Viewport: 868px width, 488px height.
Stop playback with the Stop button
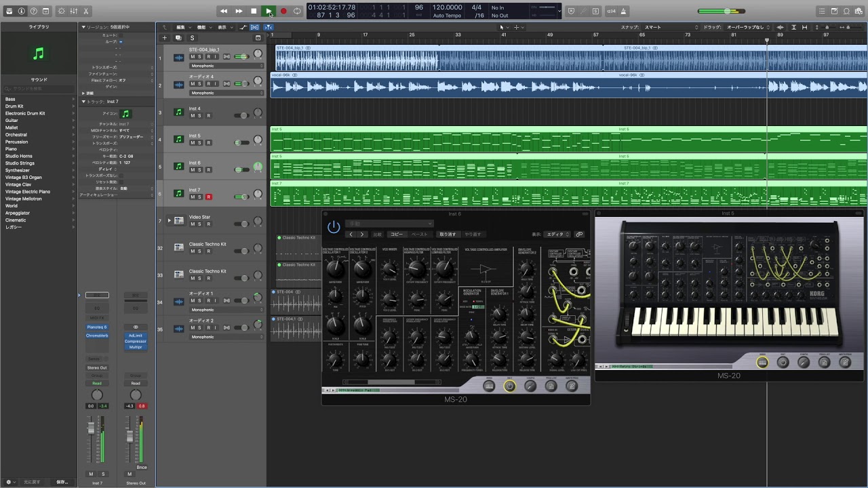click(x=254, y=11)
